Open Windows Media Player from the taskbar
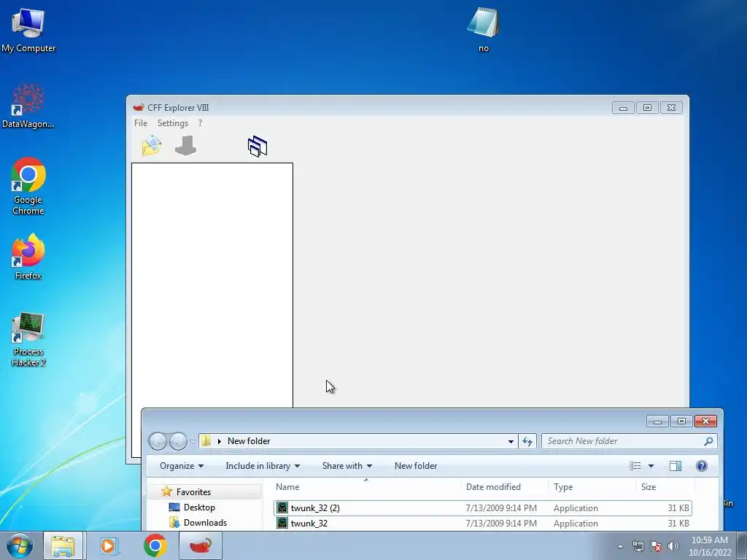This screenshot has width=747, height=560. [109, 545]
